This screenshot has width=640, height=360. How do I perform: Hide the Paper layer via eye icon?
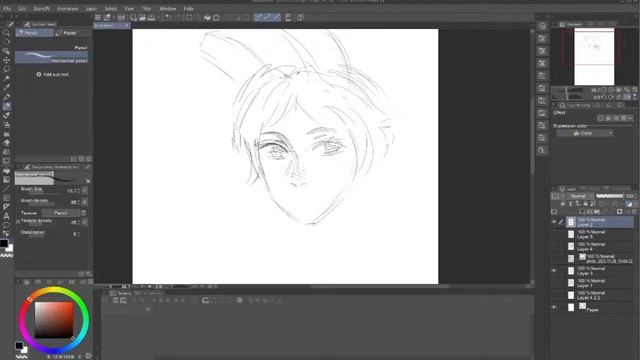tap(554, 307)
